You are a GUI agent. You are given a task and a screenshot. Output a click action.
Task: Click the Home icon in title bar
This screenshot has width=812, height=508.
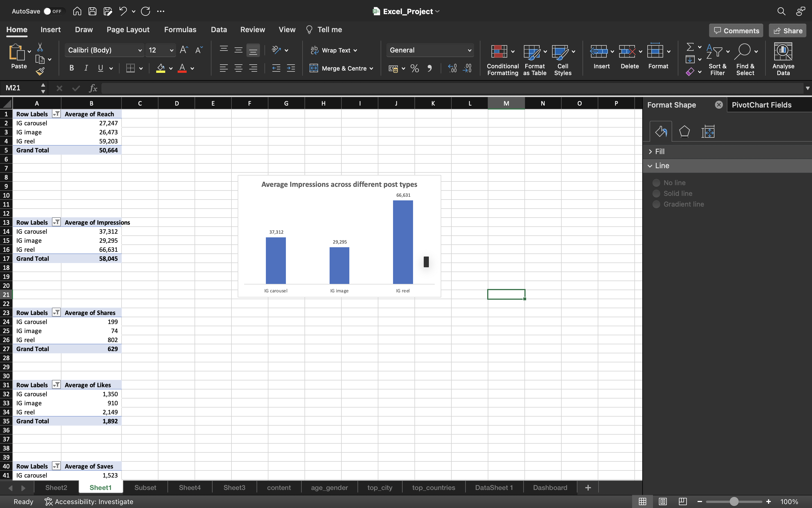[x=77, y=11]
